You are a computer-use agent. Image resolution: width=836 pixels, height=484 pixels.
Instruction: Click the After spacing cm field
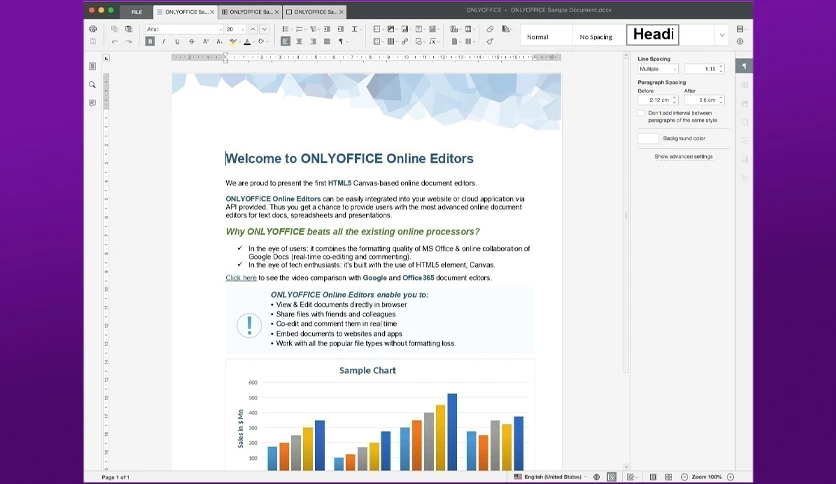coord(704,100)
